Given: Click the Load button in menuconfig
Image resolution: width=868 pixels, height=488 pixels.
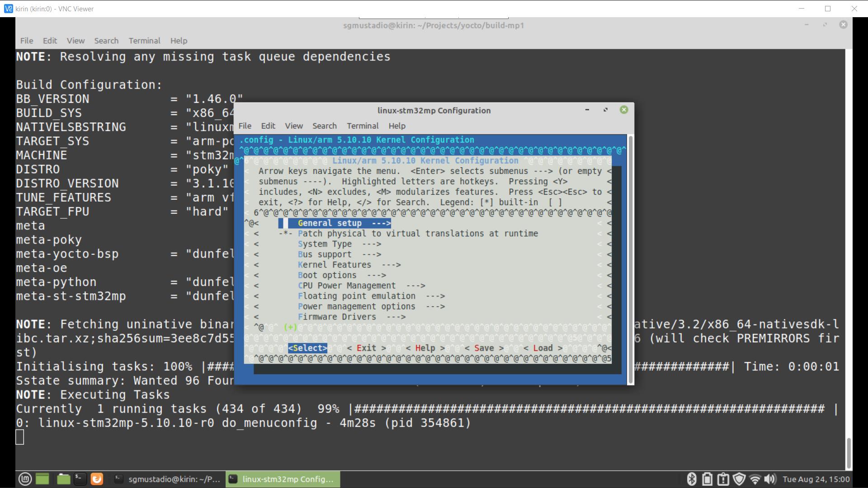Looking at the screenshot, I should point(542,348).
